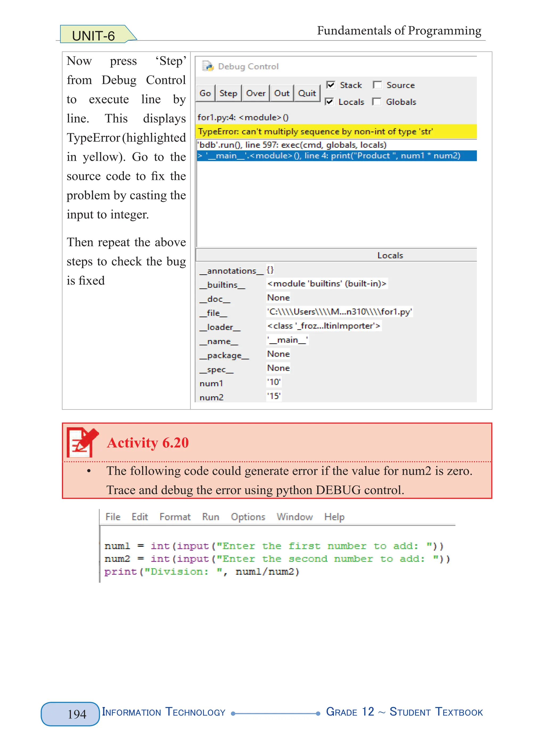Click the __annotations__ local variable
Viewport: 545px width, 756px height.
(x=231, y=271)
